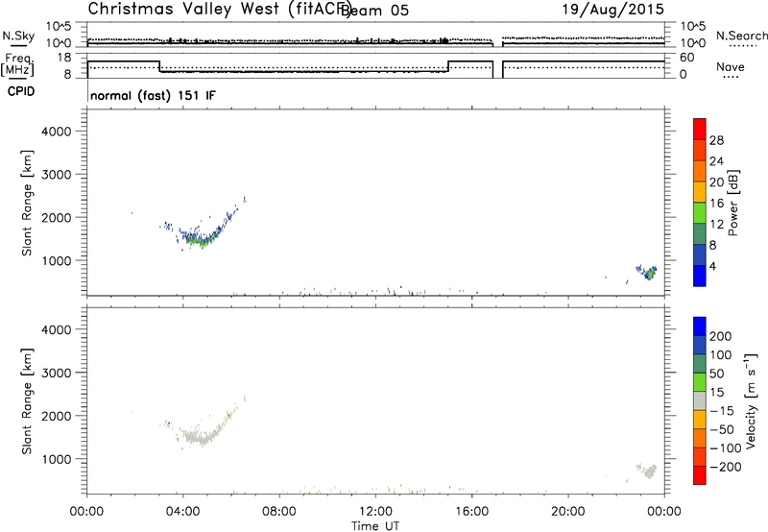Click the grey -15 to 15 velocity swatch
768x532 pixels.
point(700,400)
